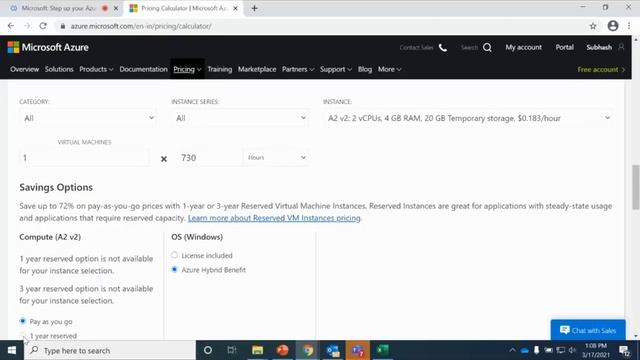
Task: Click the Contact Sales text link
Action: tap(416, 48)
